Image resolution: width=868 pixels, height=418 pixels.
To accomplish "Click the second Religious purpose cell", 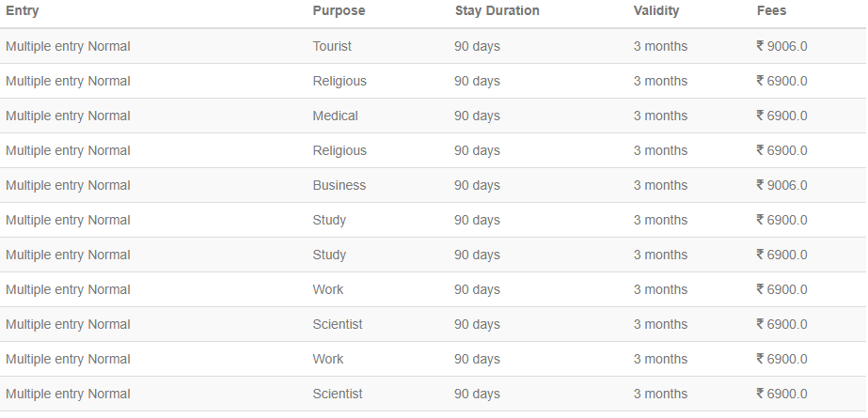I will [x=339, y=151].
